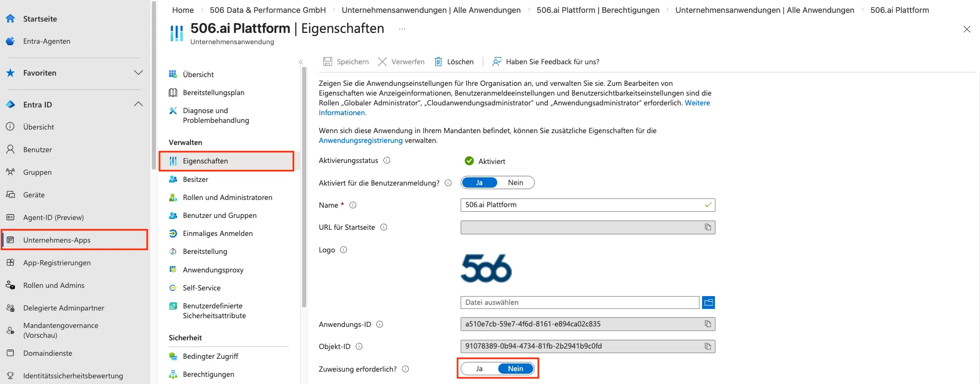
Task: Click the Logo info icon
Action: 344,250
